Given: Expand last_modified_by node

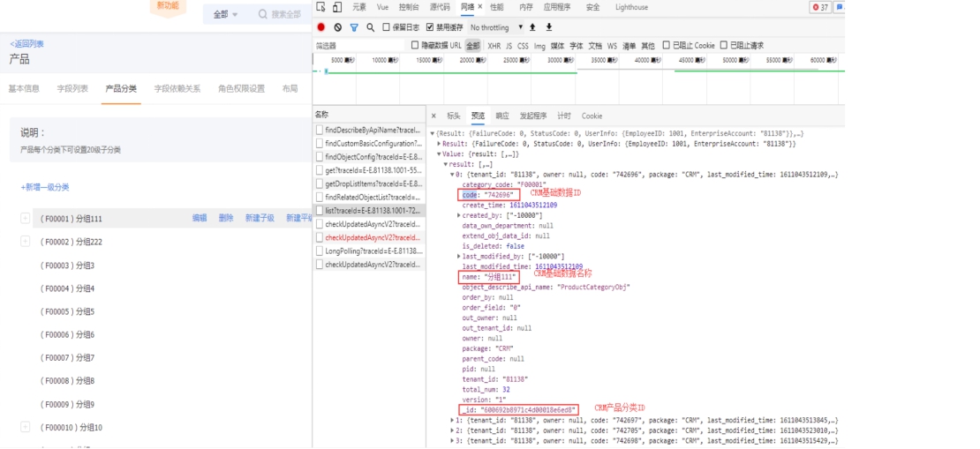Looking at the screenshot, I should pyautogui.click(x=459, y=256).
